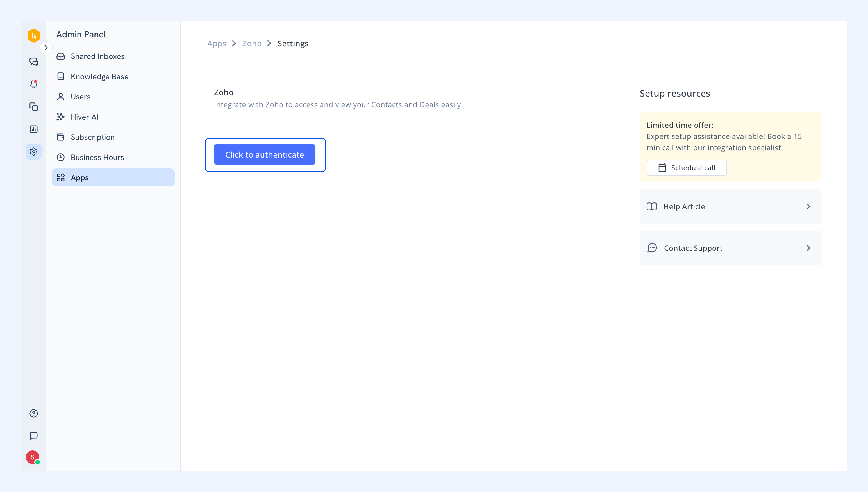This screenshot has height=492, width=868.
Task: Open the conversations icon in left rail
Action: (33, 61)
